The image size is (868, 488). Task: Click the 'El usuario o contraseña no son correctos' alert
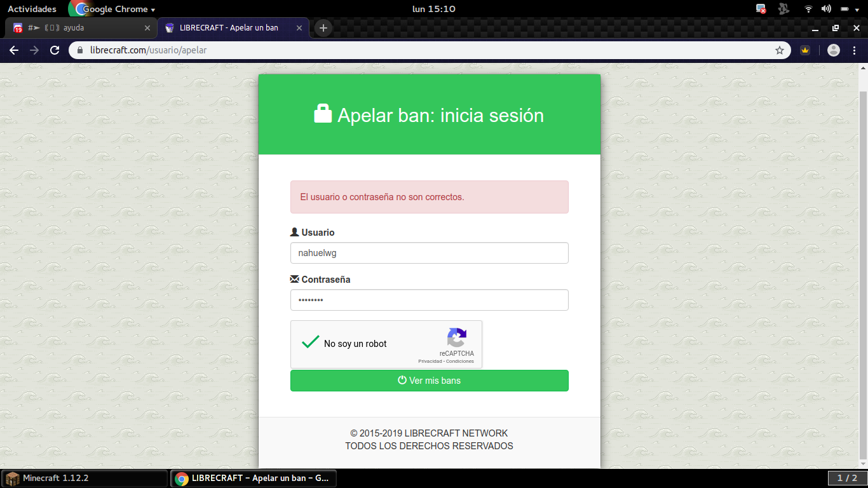pos(430,197)
